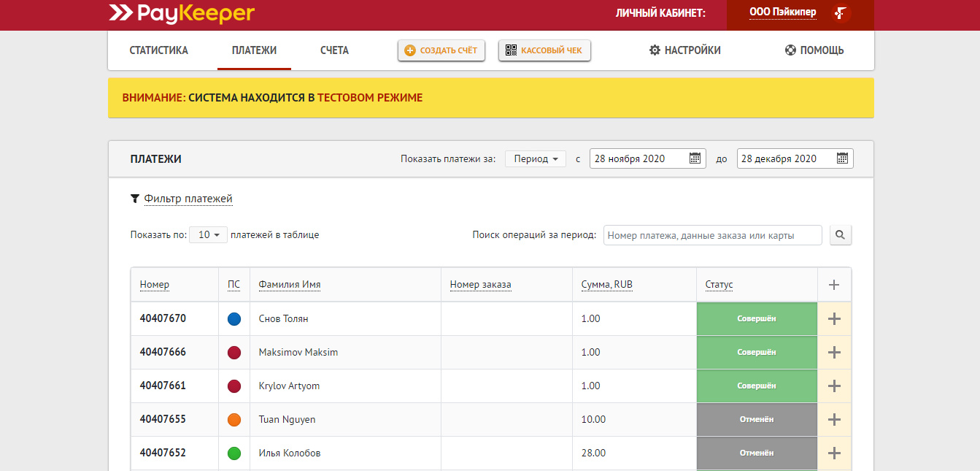Click the PayKeeper logo

[182, 12]
